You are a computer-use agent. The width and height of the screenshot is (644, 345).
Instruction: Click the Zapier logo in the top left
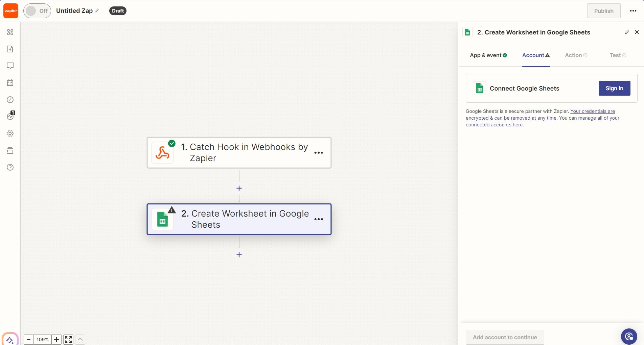tap(10, 10)
